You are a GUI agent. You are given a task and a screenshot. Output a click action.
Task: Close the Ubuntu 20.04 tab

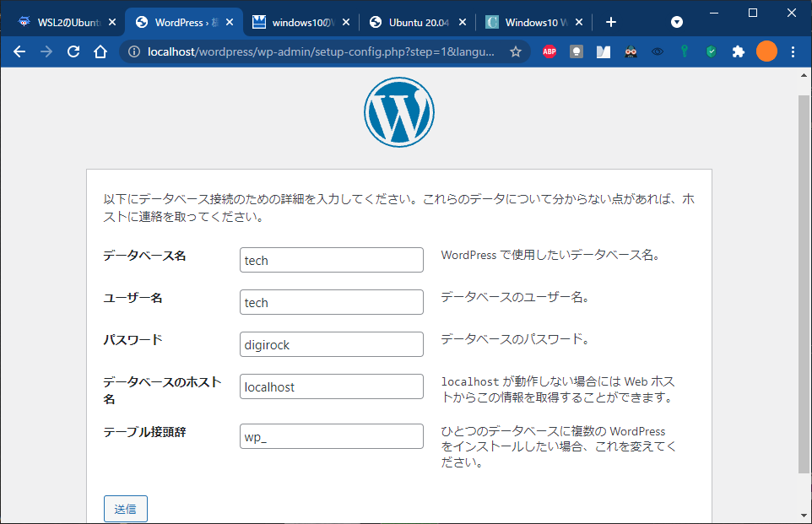tap(463, 22)
